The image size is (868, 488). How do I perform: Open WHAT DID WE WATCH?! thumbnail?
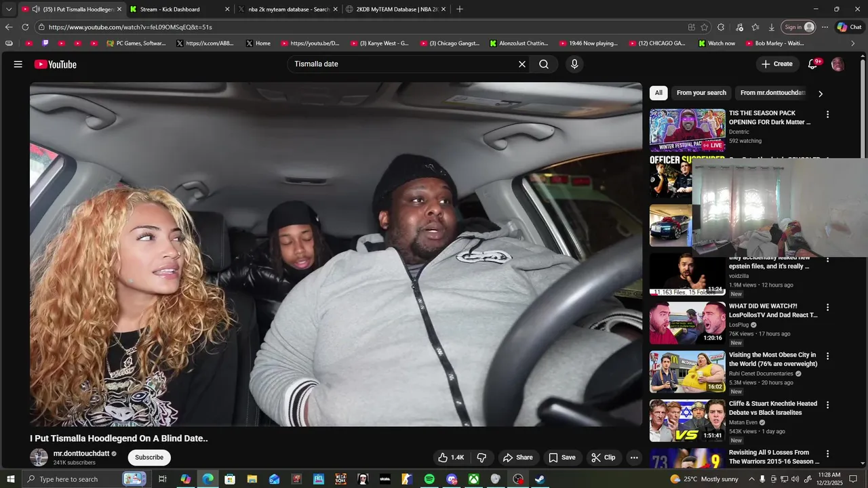tap(687, 323)
